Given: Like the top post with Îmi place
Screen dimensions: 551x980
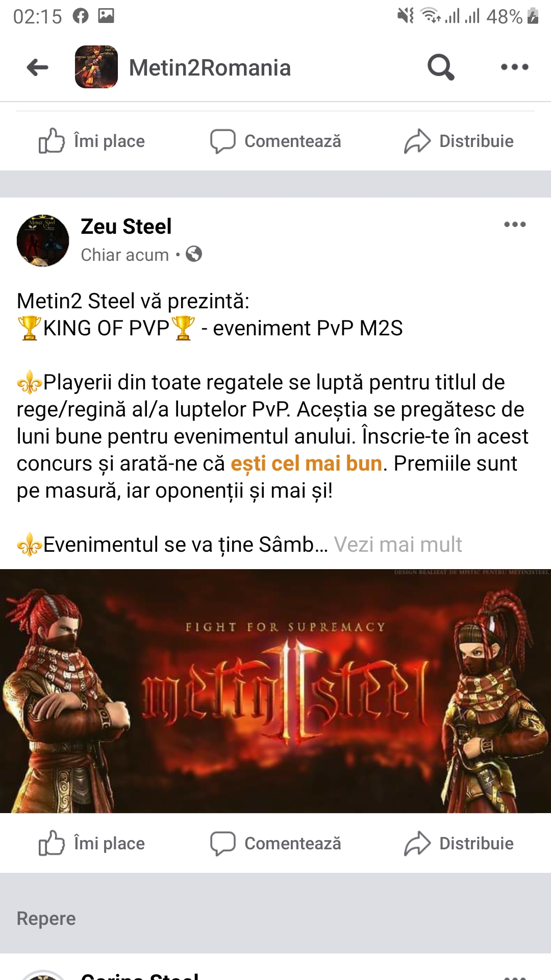Looking at the screenshot, I should pyautogui.click(x=92, y=141).
